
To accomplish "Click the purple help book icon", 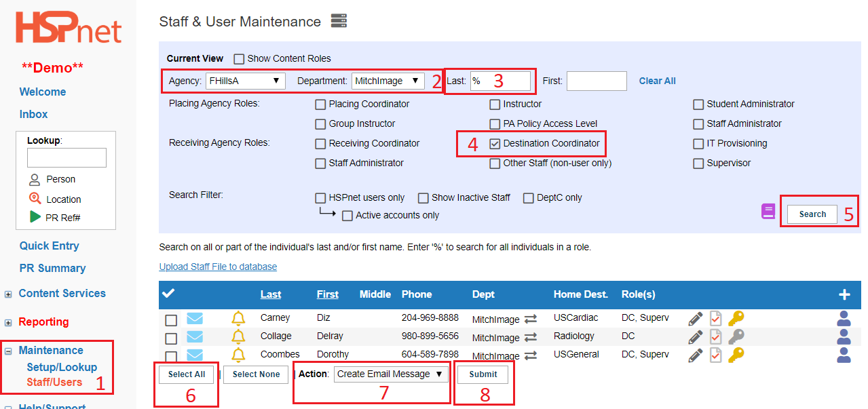I will 768,212.
